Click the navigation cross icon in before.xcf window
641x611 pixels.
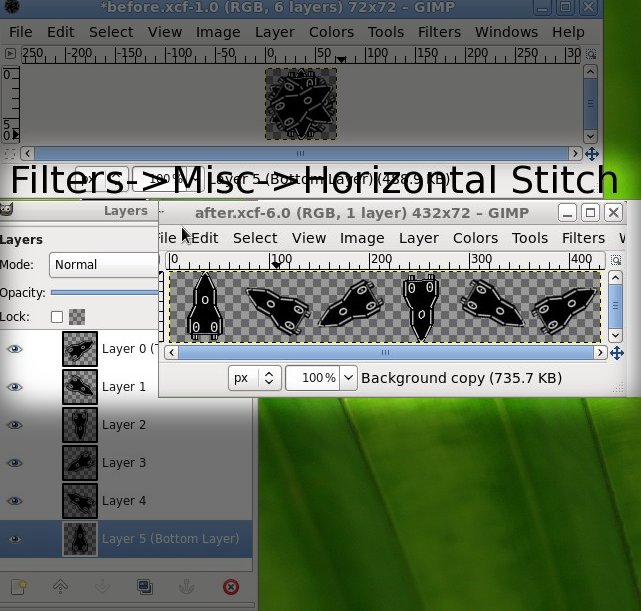[592, 154]
